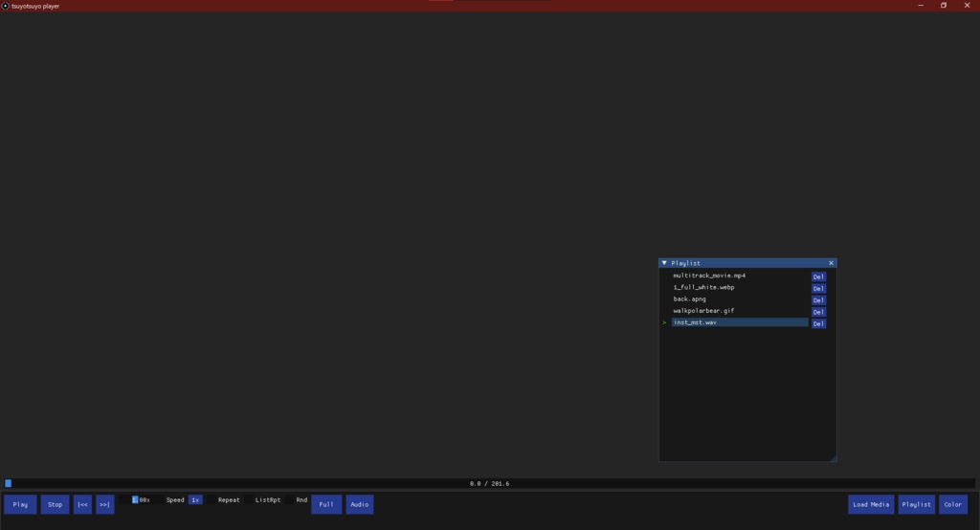Delete walkpolarbear.gif with its Del button

[818, 312]
